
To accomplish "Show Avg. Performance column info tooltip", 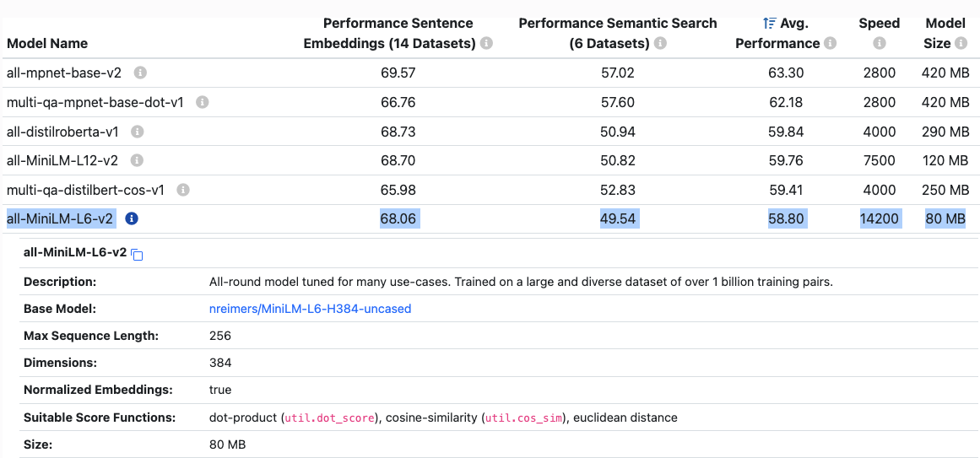I will (831, 43).
